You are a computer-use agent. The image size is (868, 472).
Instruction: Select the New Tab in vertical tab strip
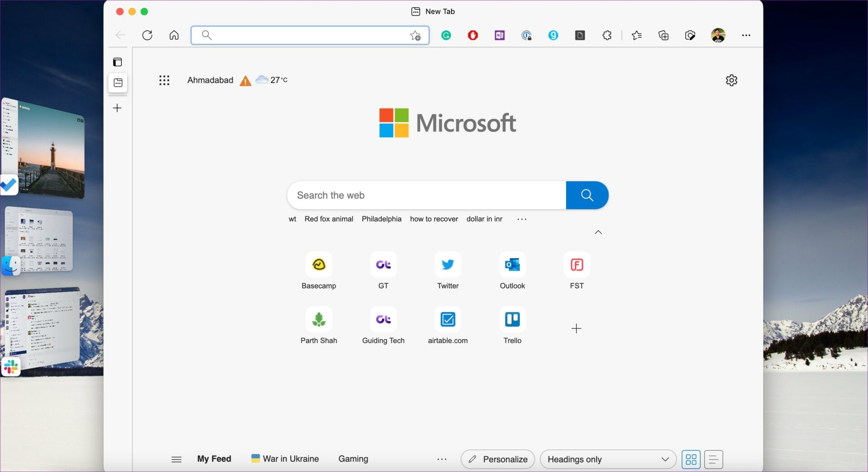[x=118, y=83]
